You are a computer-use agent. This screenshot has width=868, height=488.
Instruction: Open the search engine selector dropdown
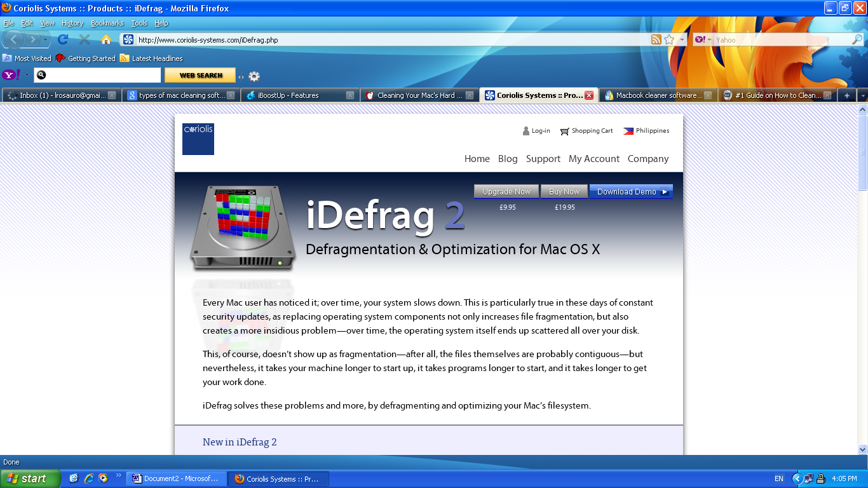pos(703,39)
